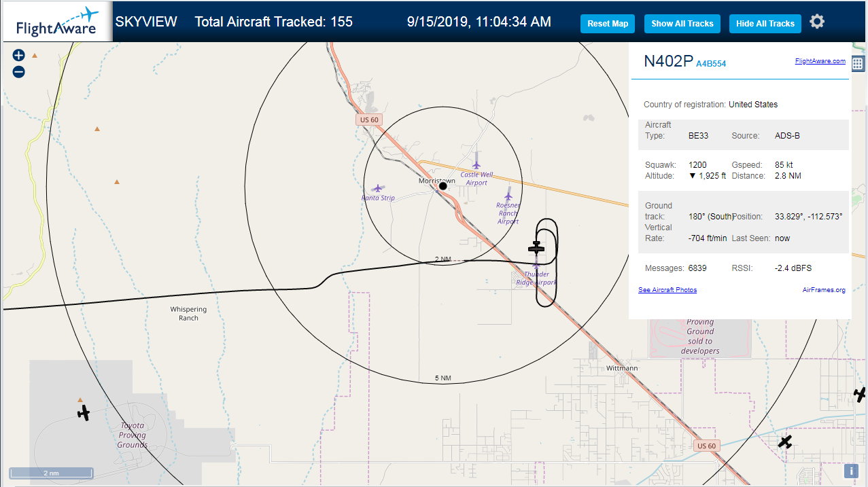Click Wittmann town label on map

[622, 368]
